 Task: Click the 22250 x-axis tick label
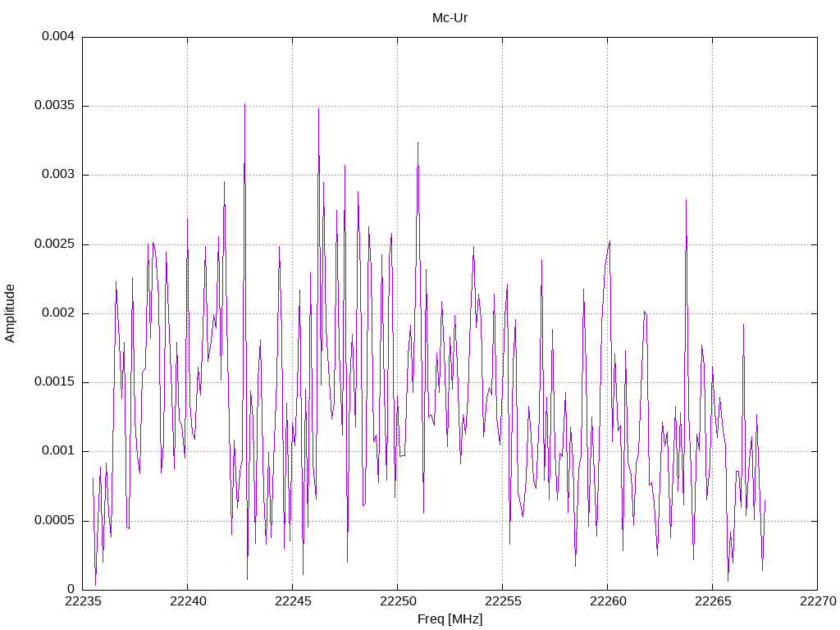(398, 601)
